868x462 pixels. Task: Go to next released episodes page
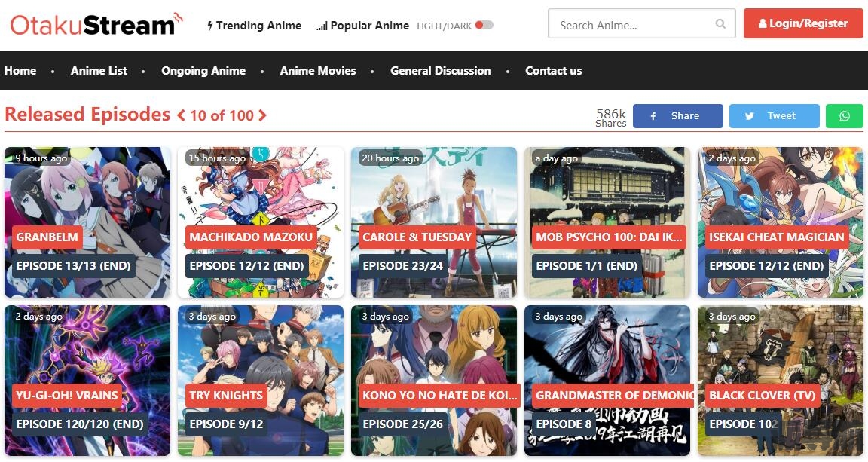click(x=262, y=115)
